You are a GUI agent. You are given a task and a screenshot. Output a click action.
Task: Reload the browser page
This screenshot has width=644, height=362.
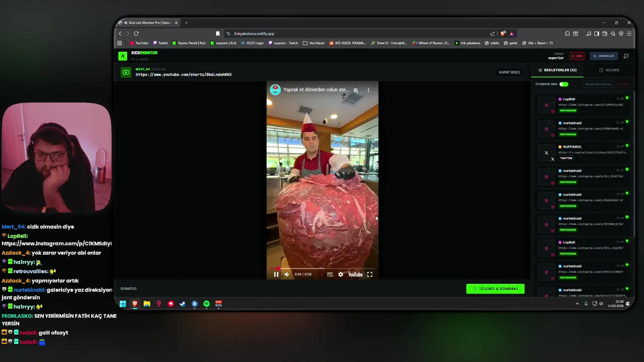pyautogui.click(x=136, y=34)
